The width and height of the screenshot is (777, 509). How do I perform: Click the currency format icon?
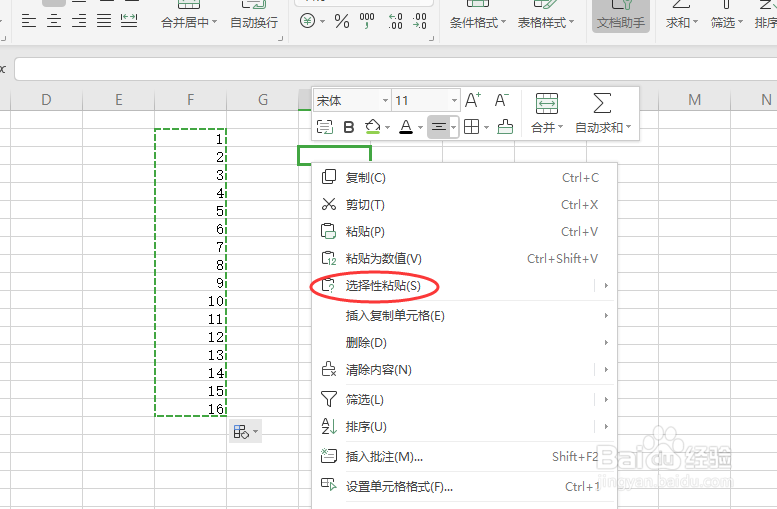click(x=308, y=21)
